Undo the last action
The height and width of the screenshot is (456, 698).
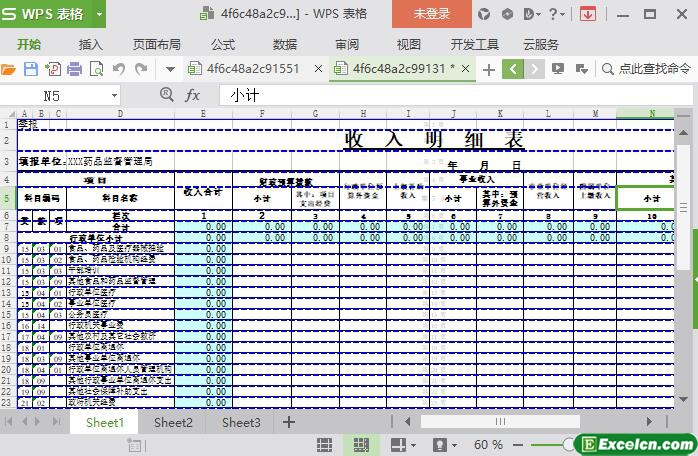(x=118, y=69)
